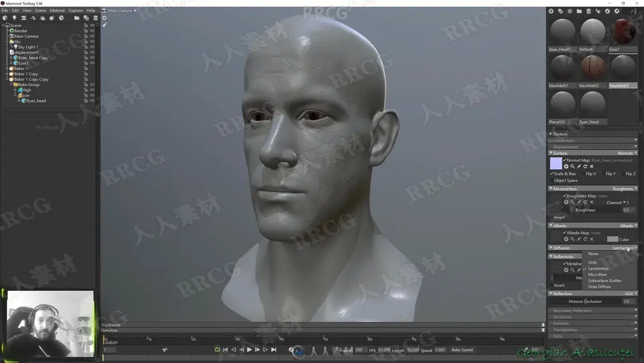This screenshot has width=644, height=363.
Task: Click the timeline 5s marker
Action: [x=325, y=339]
